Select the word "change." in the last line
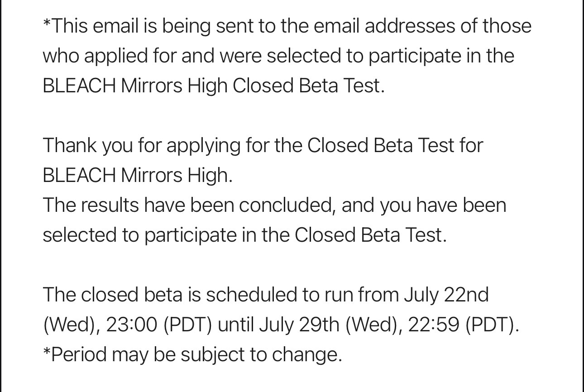 [306, 355]
